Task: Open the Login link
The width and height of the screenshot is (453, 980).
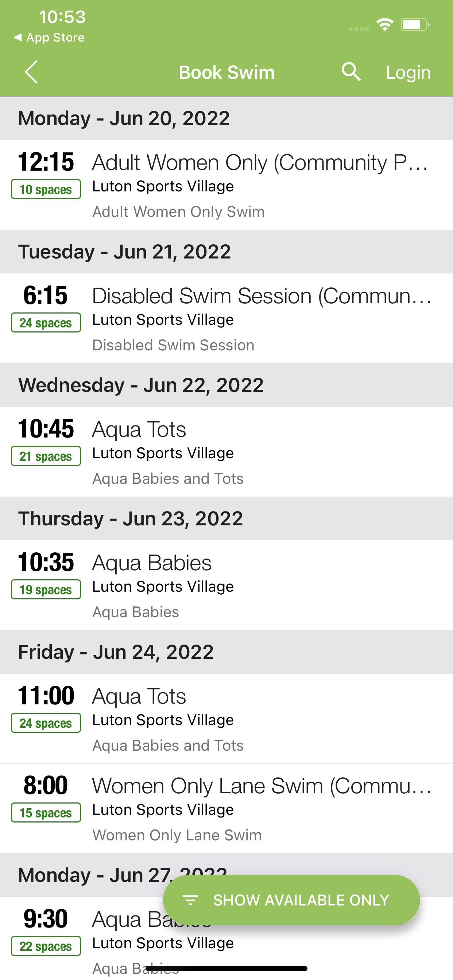Action: (x=408, y=72)
